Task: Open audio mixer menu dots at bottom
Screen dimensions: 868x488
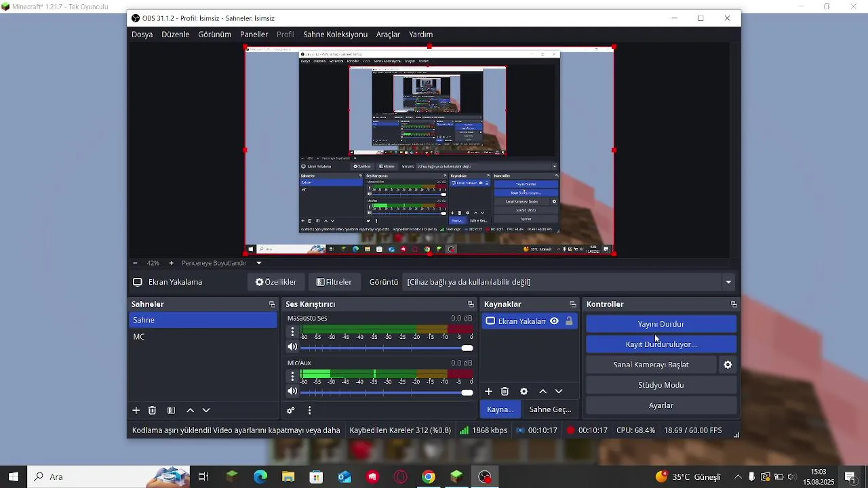Action: tap(309, 410)
